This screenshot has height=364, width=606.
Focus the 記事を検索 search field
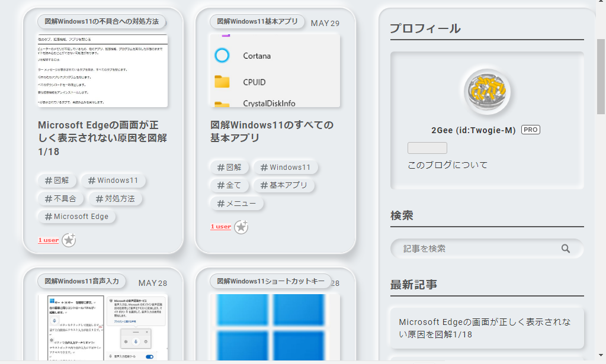(486, 249)
